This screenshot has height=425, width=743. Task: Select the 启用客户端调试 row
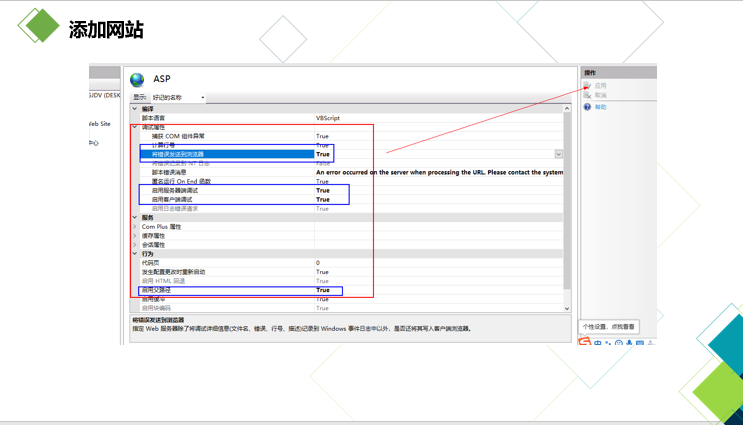click(x=351, y=199)
